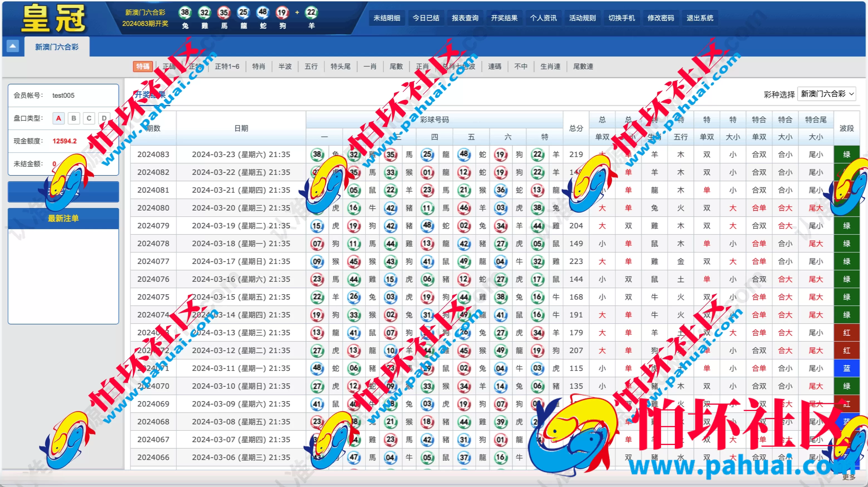Viewport: 868px width, 487px height.
Task: Click special ball 22 in row 2024083
Action: click(x=537, y=155)
